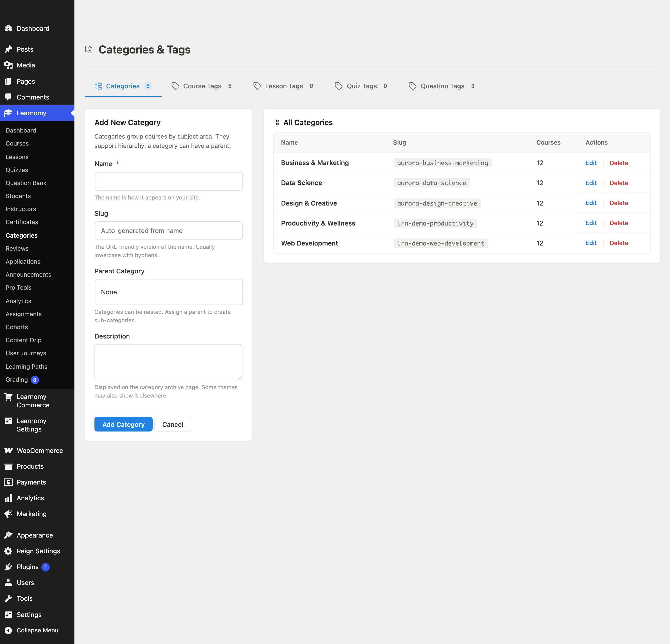This screenshot has width=670, height=644.
Task: Click the aurora-data-science slug
Action: pyautogui.click(x=431, y=183)
